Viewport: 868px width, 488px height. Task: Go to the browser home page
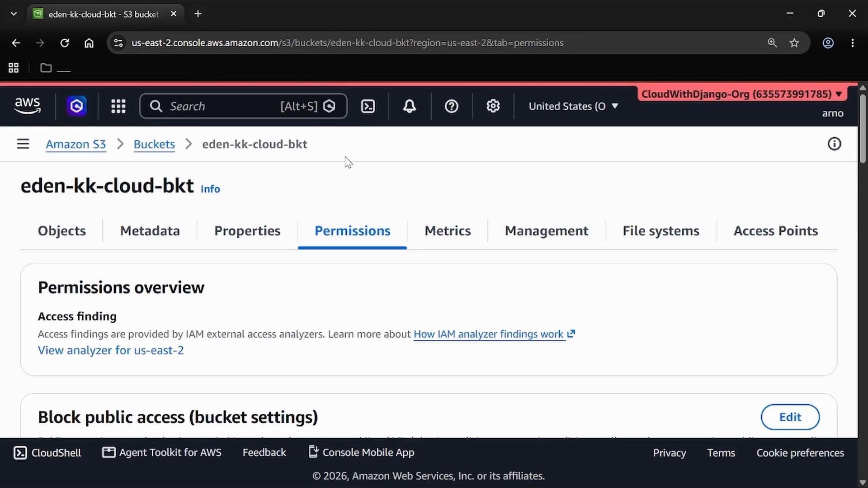point(89,43)
